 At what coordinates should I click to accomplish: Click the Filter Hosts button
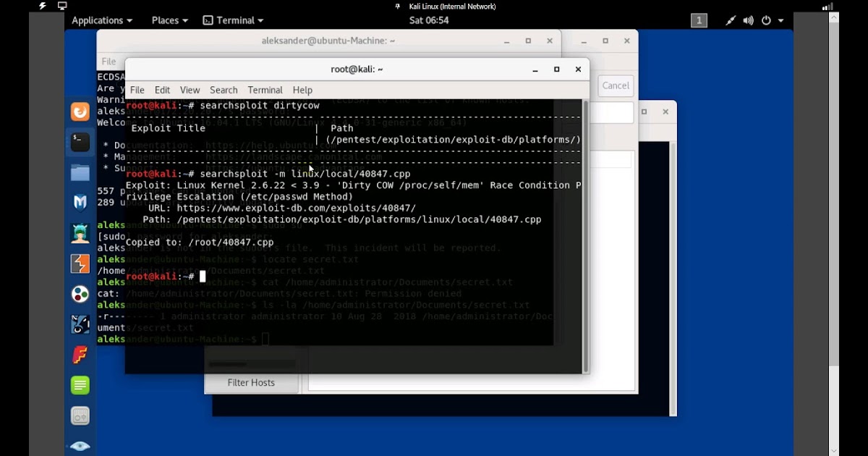tap(251, 382)
